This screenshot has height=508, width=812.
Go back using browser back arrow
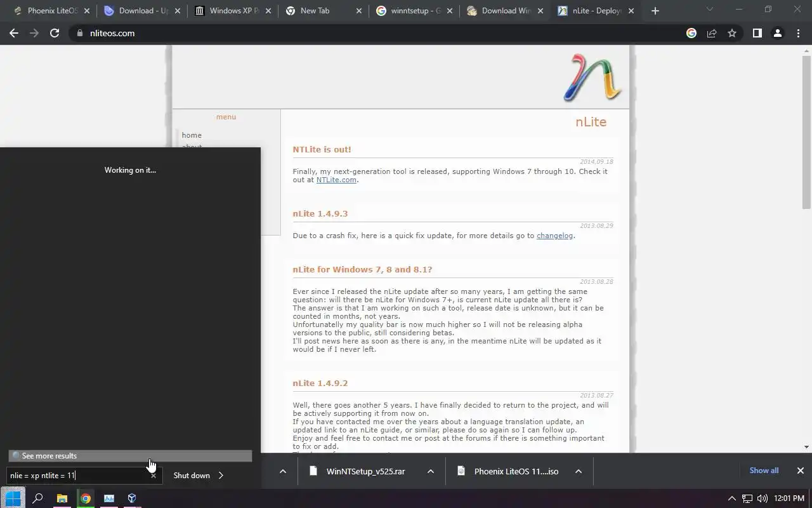click(x=14, y=33)
